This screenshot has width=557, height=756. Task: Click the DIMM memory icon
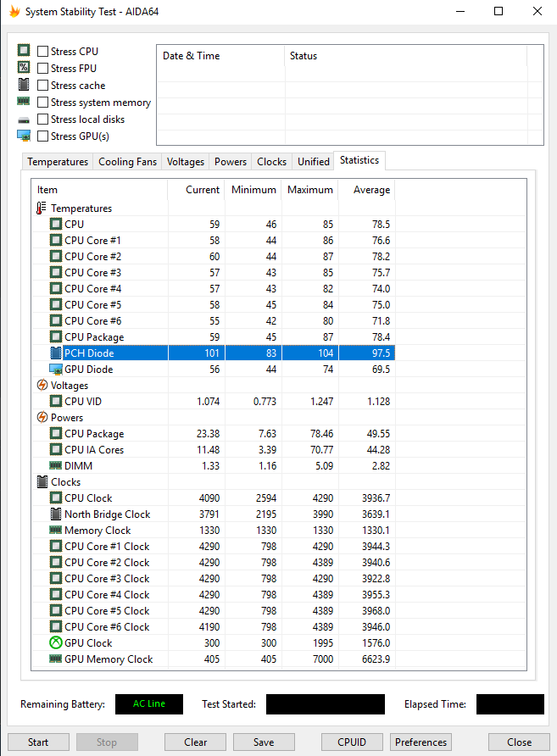click(56, 465)
